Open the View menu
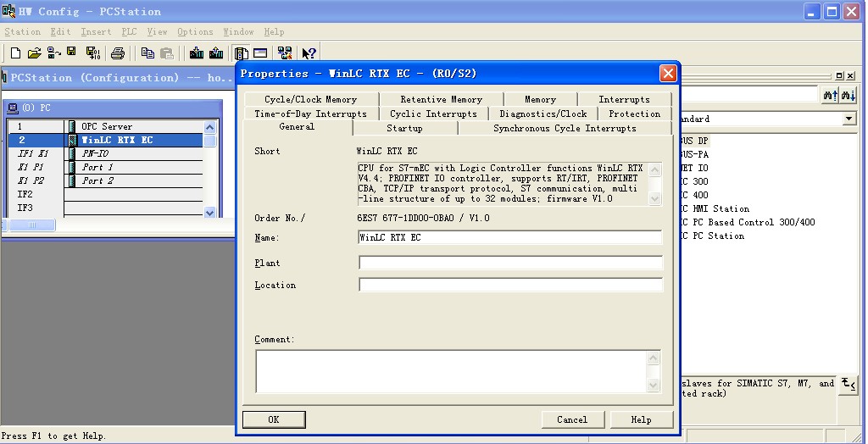868x444 pixels. click(157, 32)
